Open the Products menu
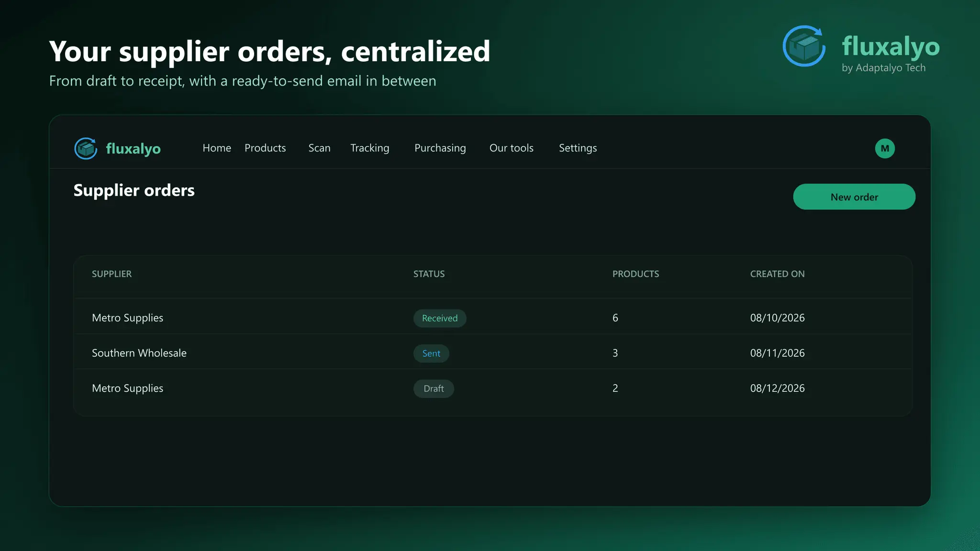980x551 pixels. [x=265, y=148]
